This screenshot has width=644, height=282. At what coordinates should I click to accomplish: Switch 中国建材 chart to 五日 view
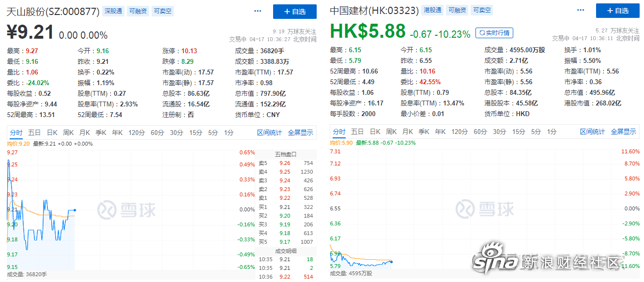357,132
